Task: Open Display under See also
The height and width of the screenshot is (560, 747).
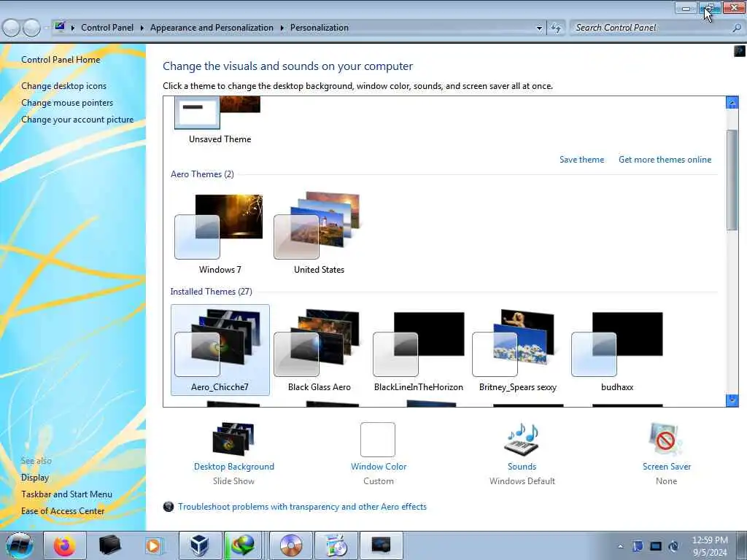Action: pos(35,477)
